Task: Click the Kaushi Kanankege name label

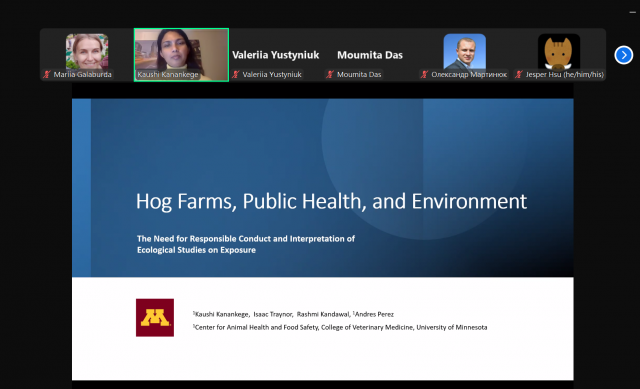Action: 168,74
